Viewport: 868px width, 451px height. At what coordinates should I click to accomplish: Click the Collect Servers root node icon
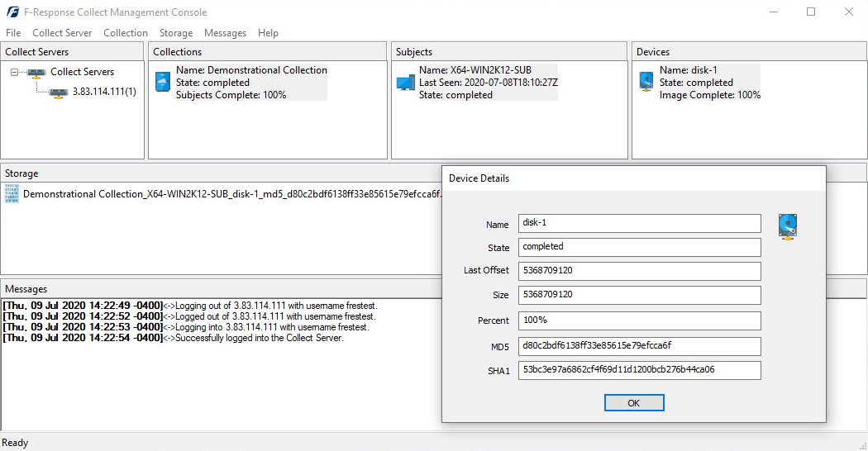[36, 73]
